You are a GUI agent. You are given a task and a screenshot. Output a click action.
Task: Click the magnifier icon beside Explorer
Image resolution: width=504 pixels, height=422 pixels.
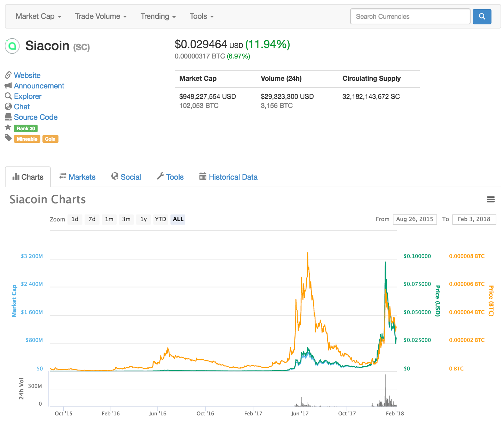click(x=8, y=96)
